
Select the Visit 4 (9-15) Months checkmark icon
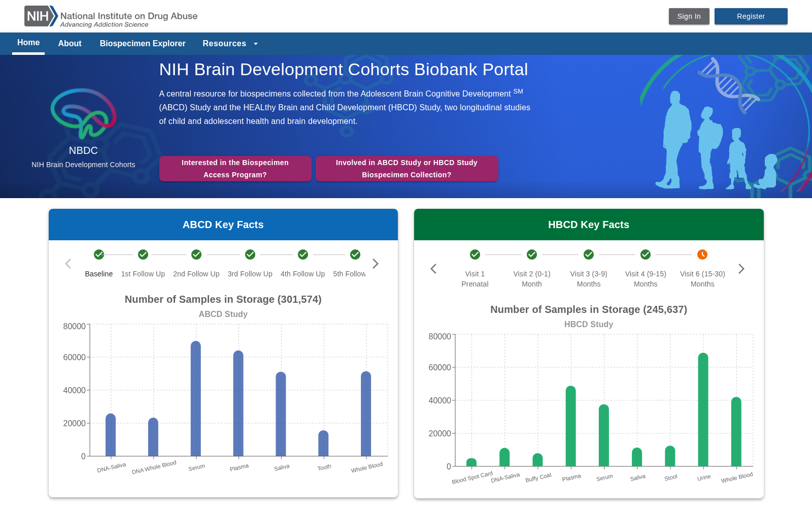click(x=646, y=255)
